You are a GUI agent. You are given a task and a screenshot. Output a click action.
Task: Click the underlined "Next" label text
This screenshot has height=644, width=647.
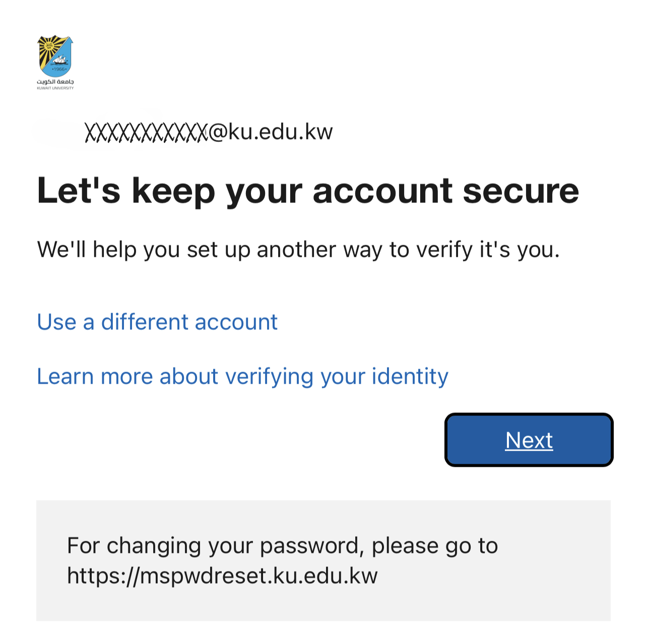(529, 441)
